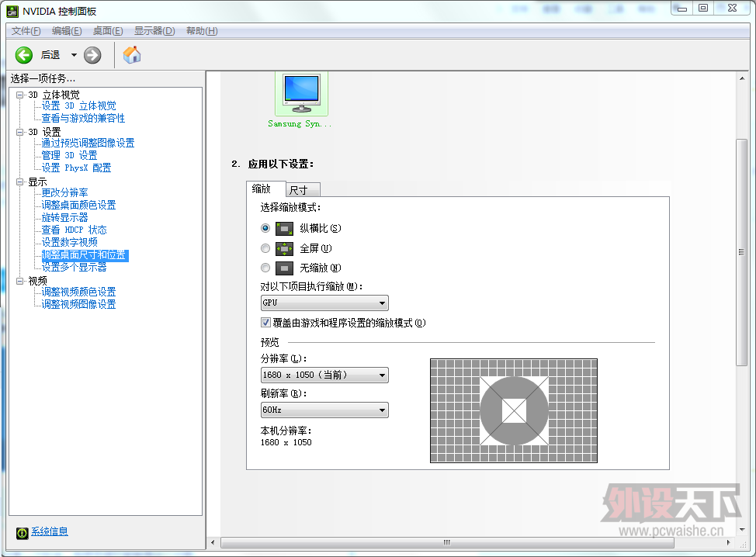Open the 系统信息 link
This screenshot has height=557, width=756.
point(50,531)
